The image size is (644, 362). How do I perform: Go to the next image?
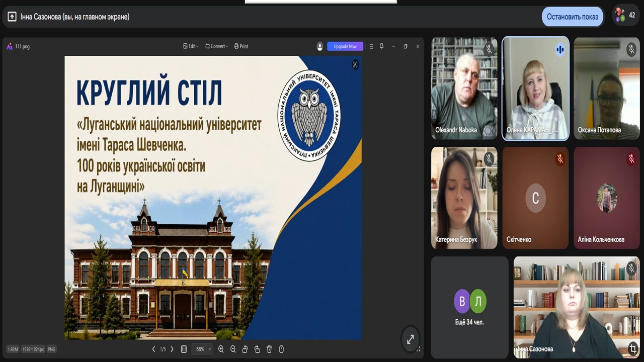[172, 349]
